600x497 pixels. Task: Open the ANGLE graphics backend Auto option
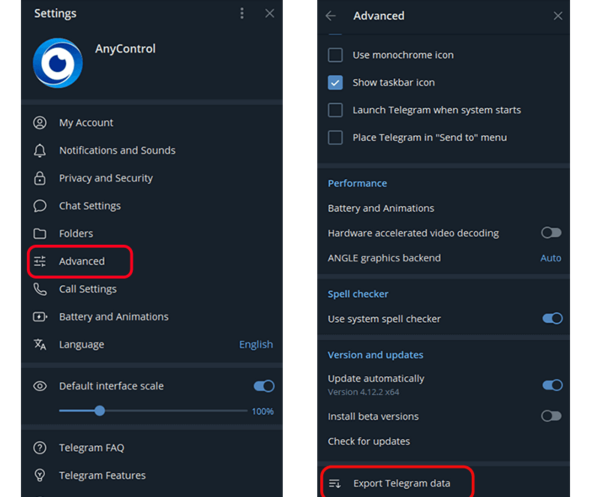[x=551, y=258]
